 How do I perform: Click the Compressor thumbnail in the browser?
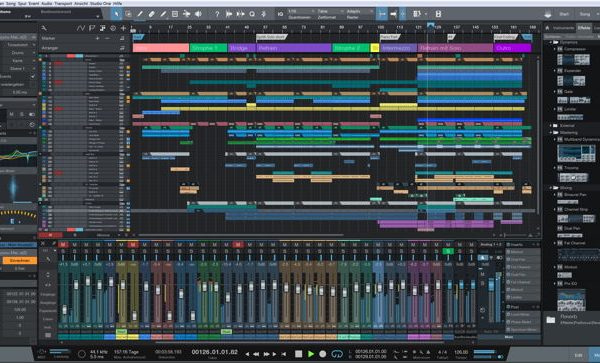(x=573, y=60)
